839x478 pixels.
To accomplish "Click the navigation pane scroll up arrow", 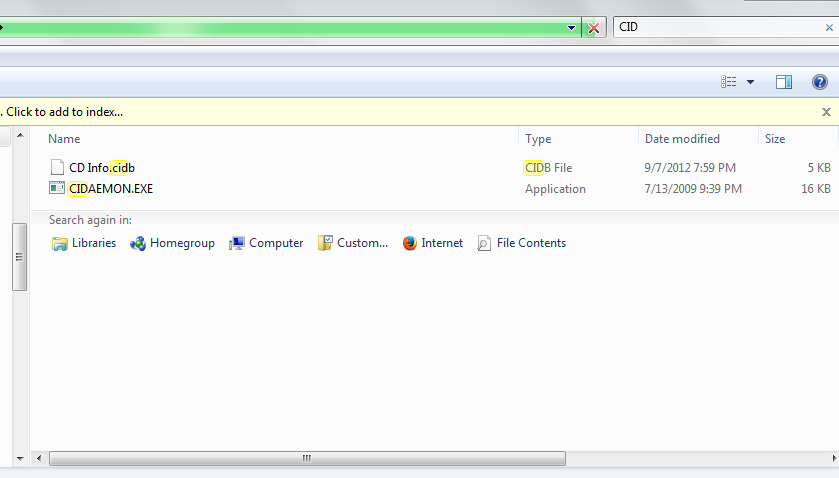I will click(20, 135).
